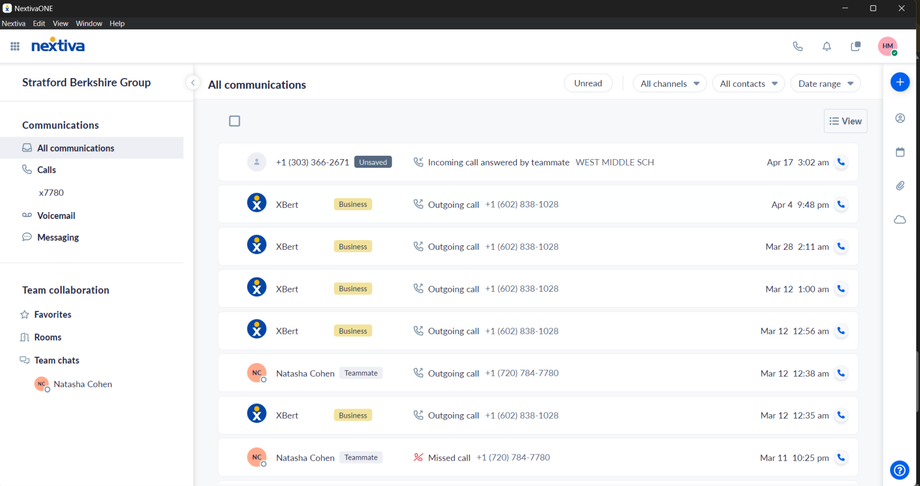Open the app launcher grid icon
920x486 pixels.
(15, 46)
